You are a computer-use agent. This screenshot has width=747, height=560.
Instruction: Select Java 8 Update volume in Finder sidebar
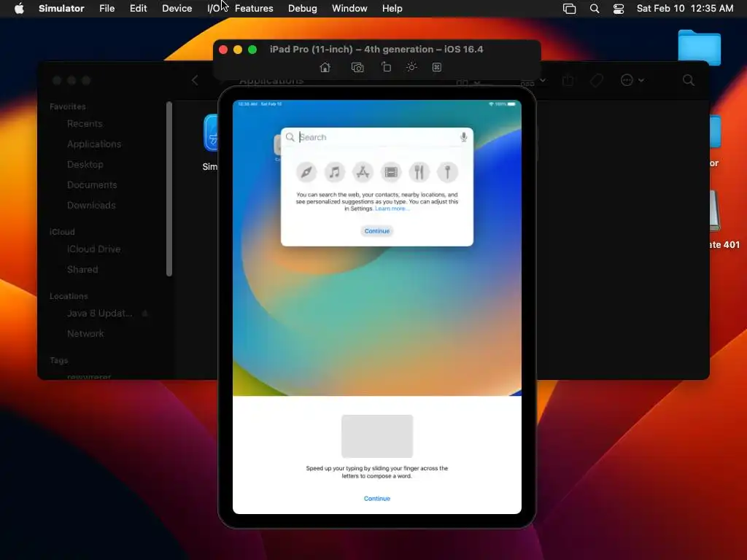[99, 314]
